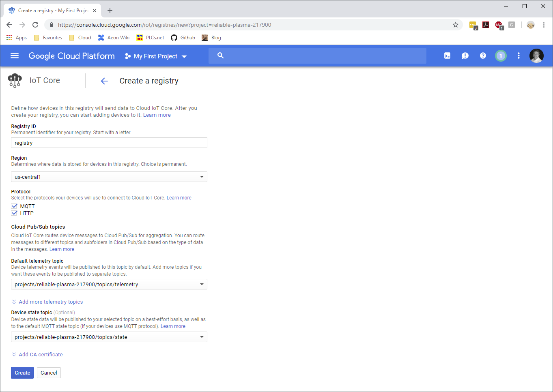Open the feedback alert icon in header
This screenshot has height=392, width=553.
[465, 56]
